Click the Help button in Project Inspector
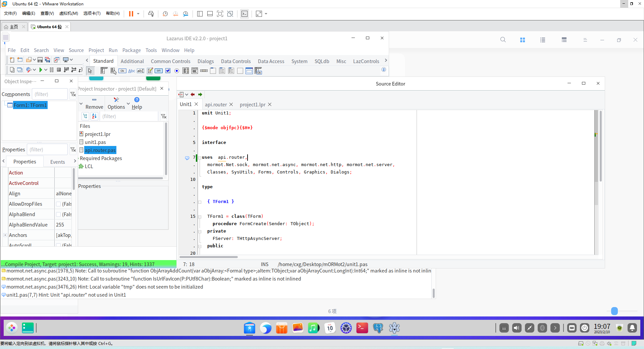The width and height of the screenshot is (644, 349). [137, 103]
